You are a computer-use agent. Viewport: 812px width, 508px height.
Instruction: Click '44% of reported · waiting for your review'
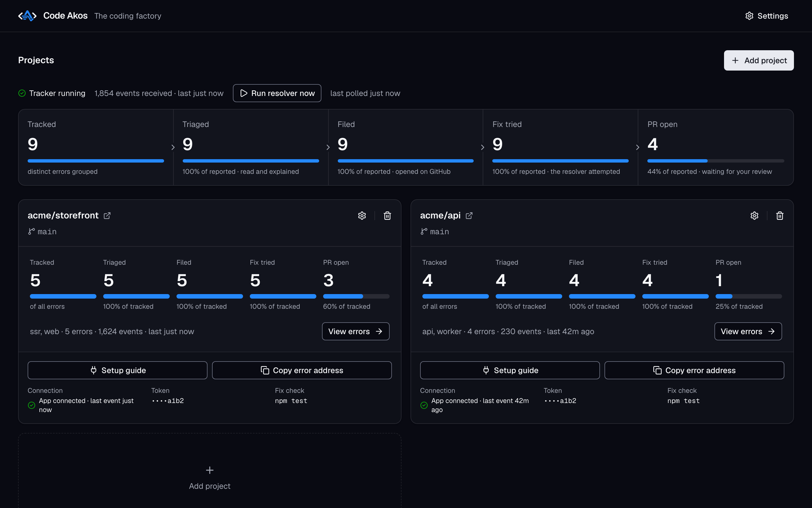[x=710, y=171]
